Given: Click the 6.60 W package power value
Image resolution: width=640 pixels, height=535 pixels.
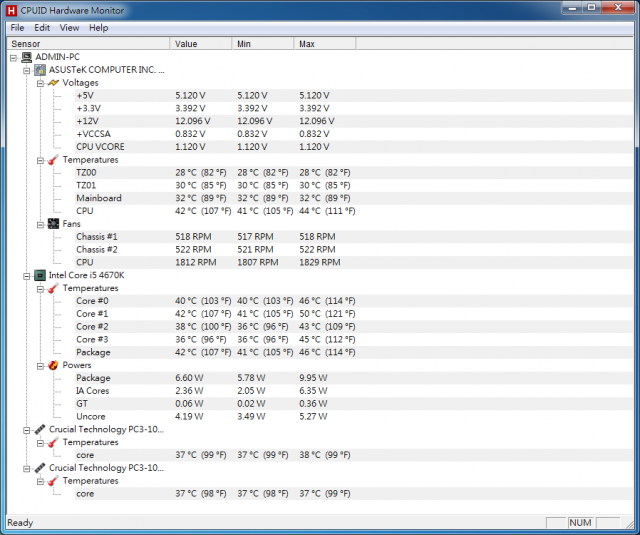Looking at the screenshot, I should [189, 378].
